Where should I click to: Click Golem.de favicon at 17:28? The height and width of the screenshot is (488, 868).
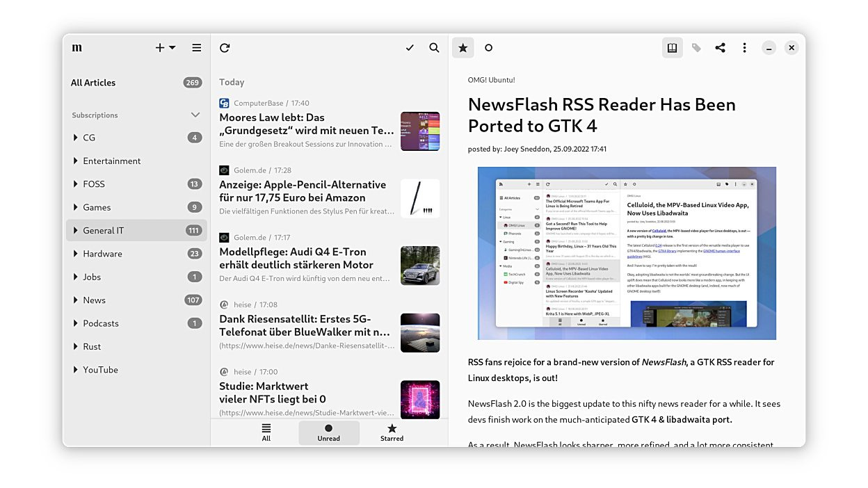224,170
